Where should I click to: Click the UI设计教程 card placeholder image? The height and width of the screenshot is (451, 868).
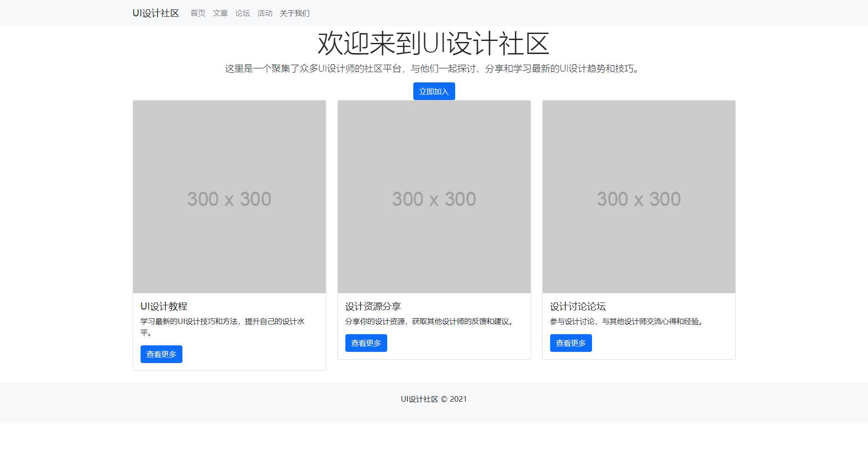[x=229, y=198]
